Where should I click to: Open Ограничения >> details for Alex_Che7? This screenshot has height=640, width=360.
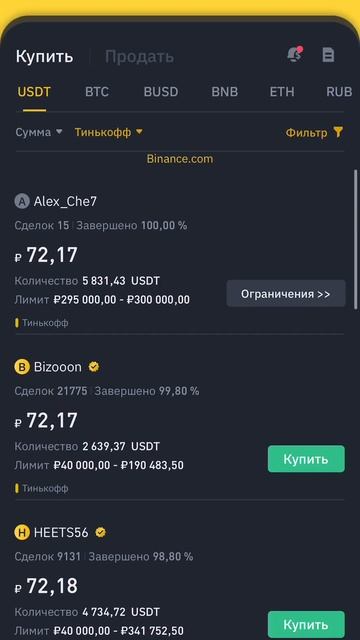286,294
